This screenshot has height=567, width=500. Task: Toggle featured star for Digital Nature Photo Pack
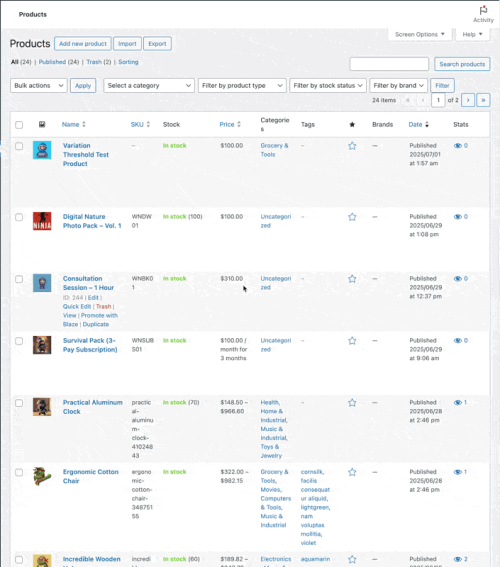(x=352, y=217)
